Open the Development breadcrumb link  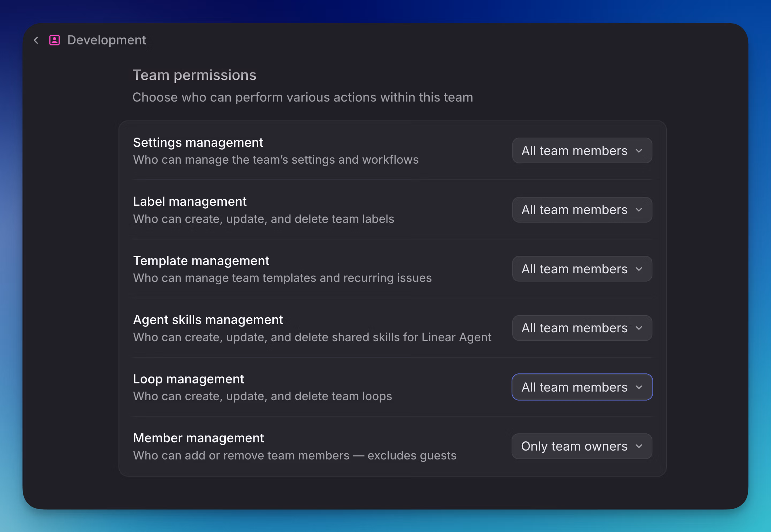click(x=106, y=40)
